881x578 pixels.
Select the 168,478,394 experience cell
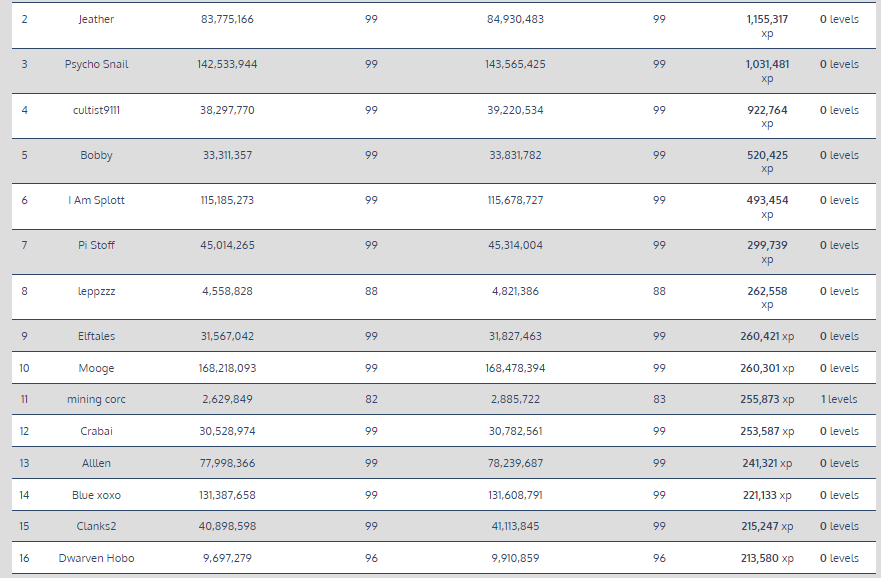tap(515, 368)
